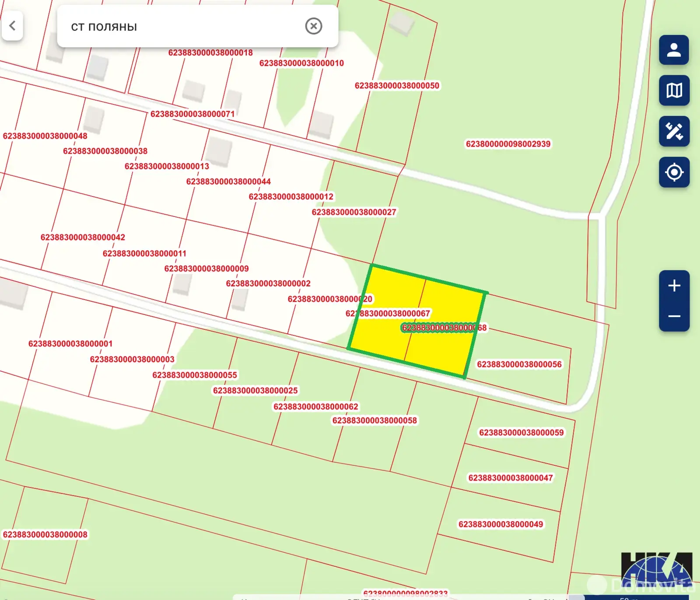Image resolution: width=700 pixels, height=600 pixels.
Task: Select parcel labeled 623883000038000059
Action: point(521,433)
